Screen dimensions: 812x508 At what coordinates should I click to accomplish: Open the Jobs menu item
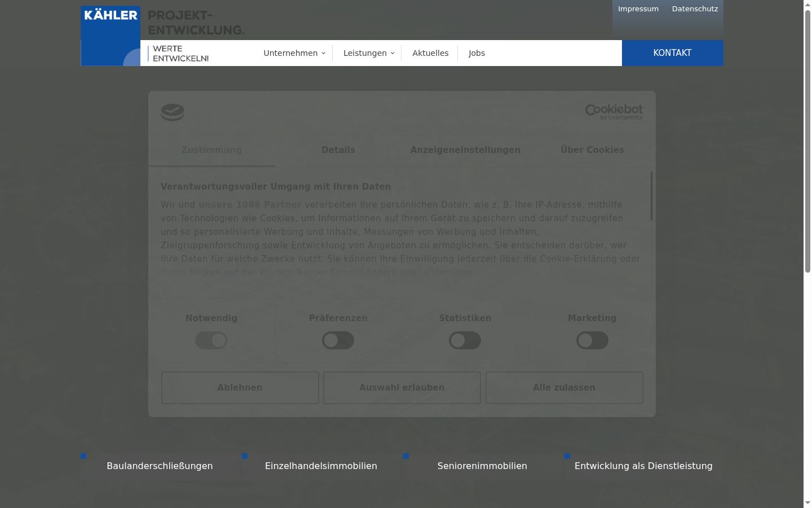tap(476, 53)
